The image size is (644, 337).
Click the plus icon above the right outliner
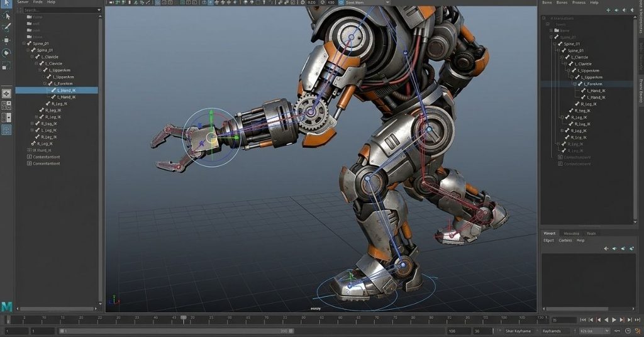(x=608, y=10)
